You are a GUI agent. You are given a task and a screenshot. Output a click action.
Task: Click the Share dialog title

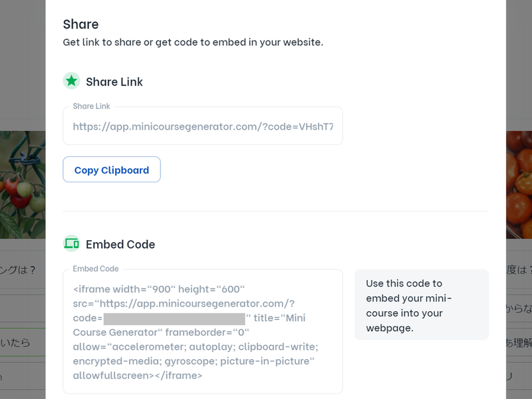tap(80, 24)
